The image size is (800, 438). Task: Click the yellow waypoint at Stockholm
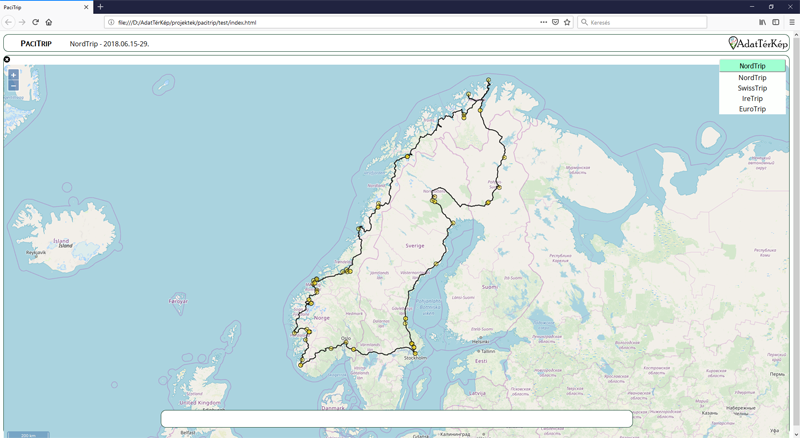pyautogui.click(x=415, y=353)
